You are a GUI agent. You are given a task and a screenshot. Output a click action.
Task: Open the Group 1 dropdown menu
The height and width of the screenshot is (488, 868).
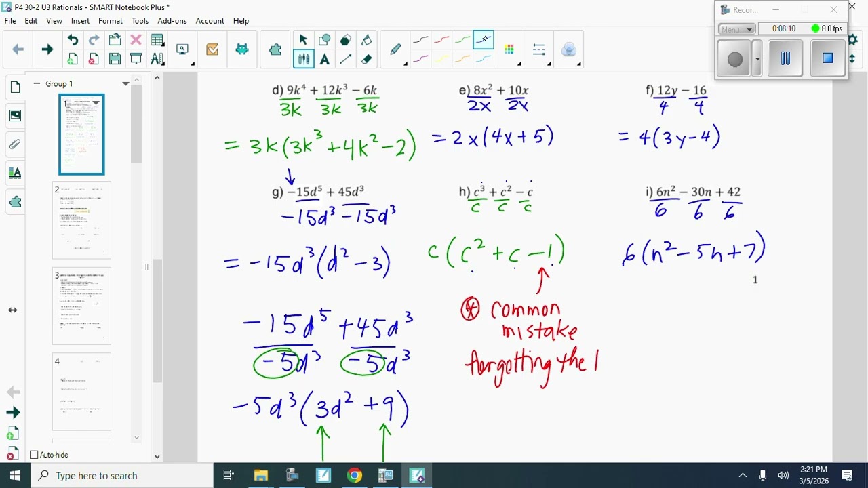(125, 83)
